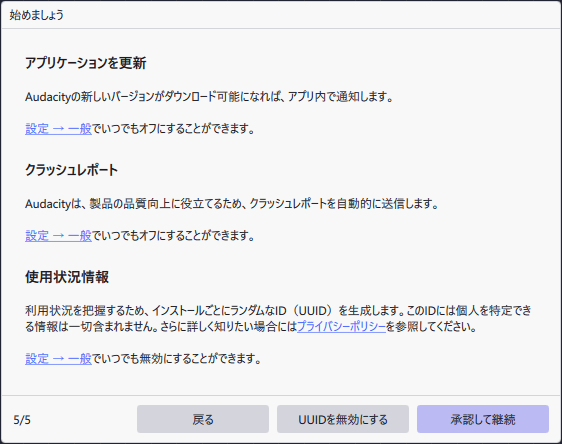Open 設定 → 一般 link under アプリケーションを更新
Screen dimensions: 562x444
tap(58, 129)
